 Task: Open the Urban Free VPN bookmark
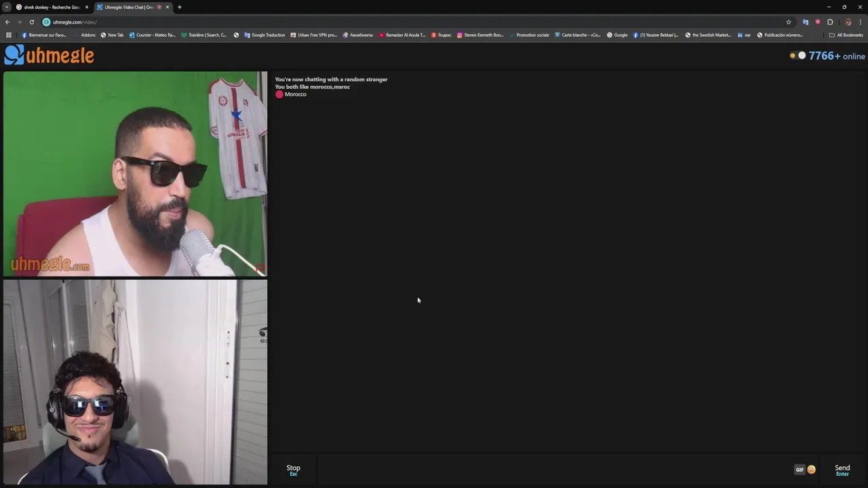coord(313,35)
